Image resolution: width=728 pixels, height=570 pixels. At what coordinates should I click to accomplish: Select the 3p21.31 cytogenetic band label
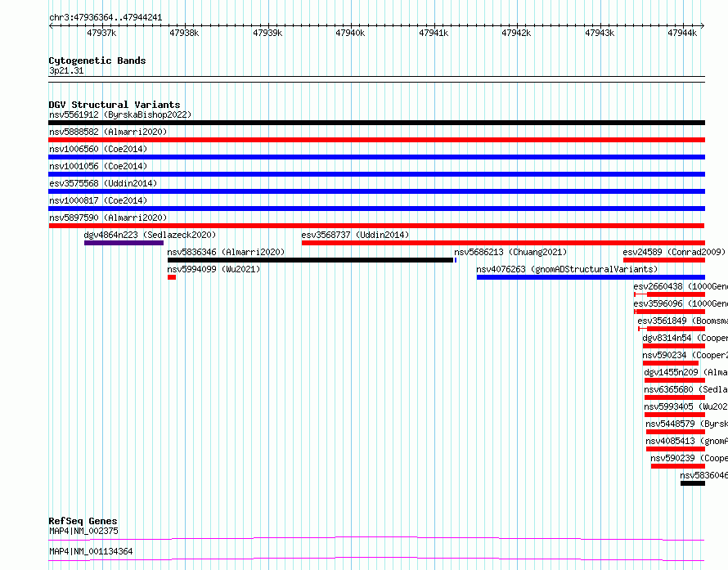point(66,70)
